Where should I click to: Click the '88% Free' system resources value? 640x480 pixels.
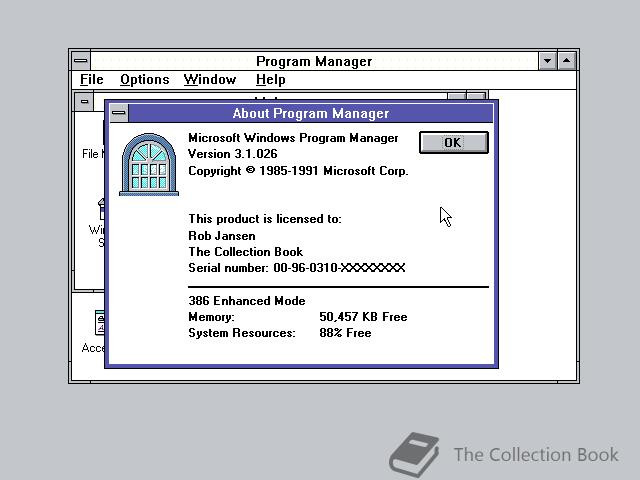tap(345, 333)
